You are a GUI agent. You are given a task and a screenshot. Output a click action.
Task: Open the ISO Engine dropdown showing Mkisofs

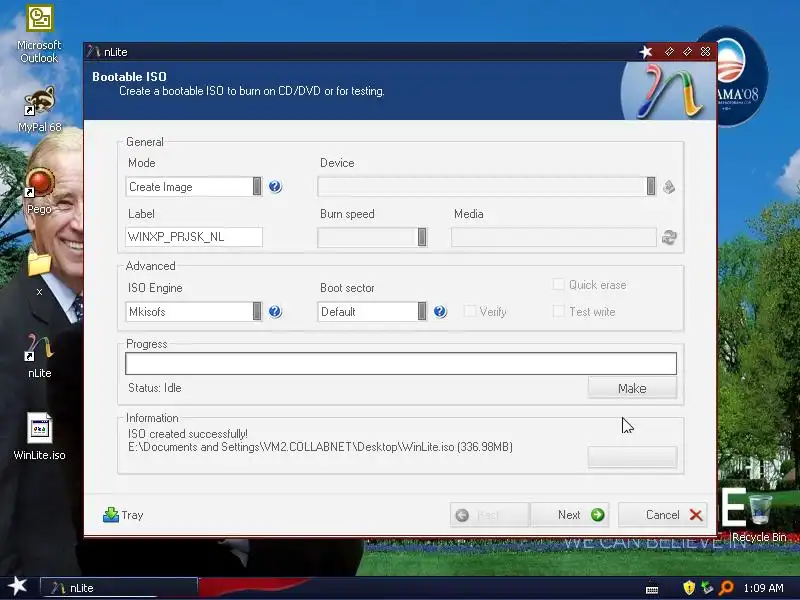coord(194,312)
